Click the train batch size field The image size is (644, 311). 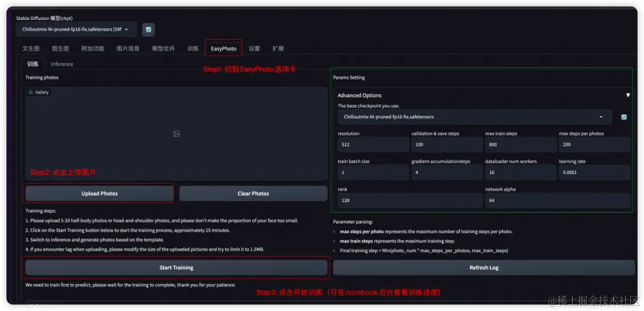click(373, 172)
